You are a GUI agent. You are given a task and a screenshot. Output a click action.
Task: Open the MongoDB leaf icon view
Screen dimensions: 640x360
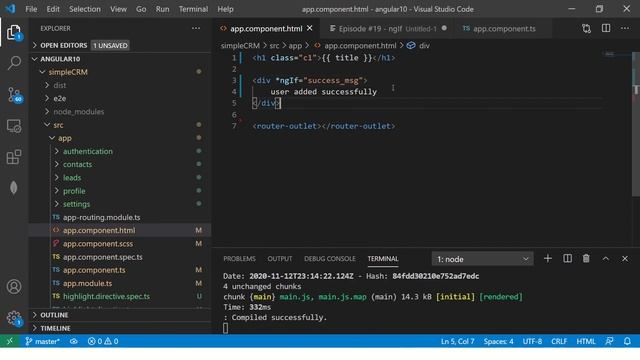pos(14,187)
